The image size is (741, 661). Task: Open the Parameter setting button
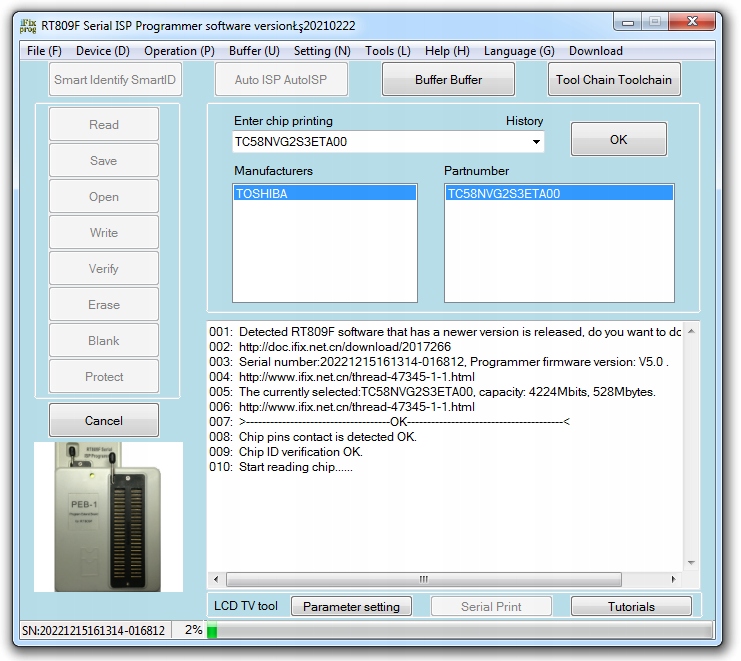pyautogui.click(x=351, y=606)
